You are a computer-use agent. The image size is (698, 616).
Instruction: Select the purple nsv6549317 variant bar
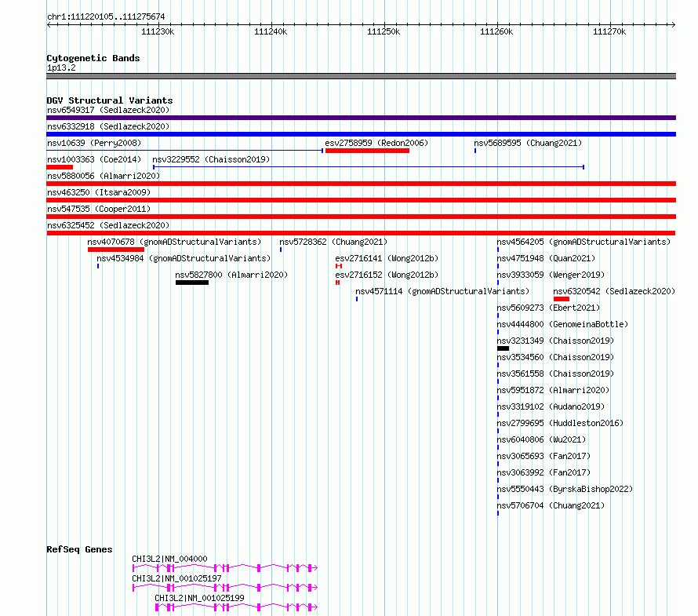[361, 118]
